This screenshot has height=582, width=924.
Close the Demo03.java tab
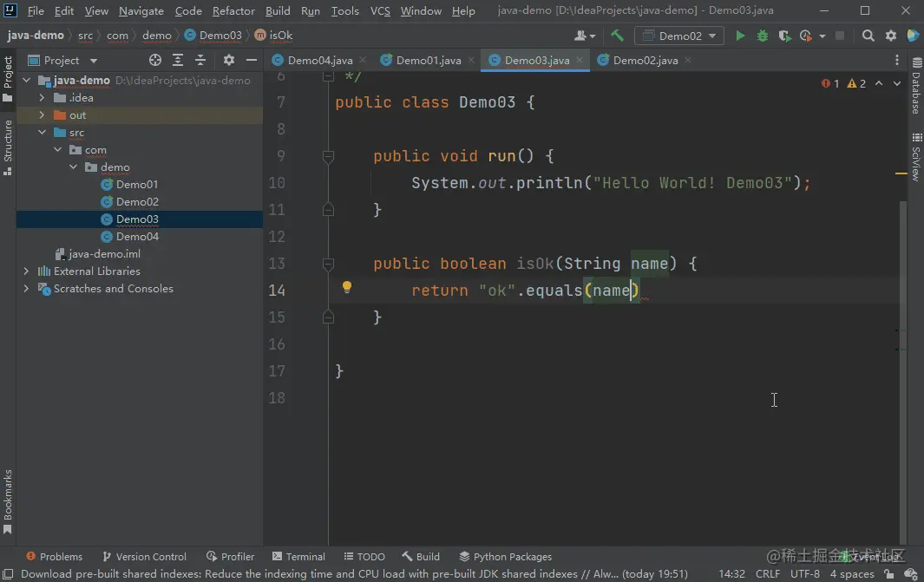[580, 60]
